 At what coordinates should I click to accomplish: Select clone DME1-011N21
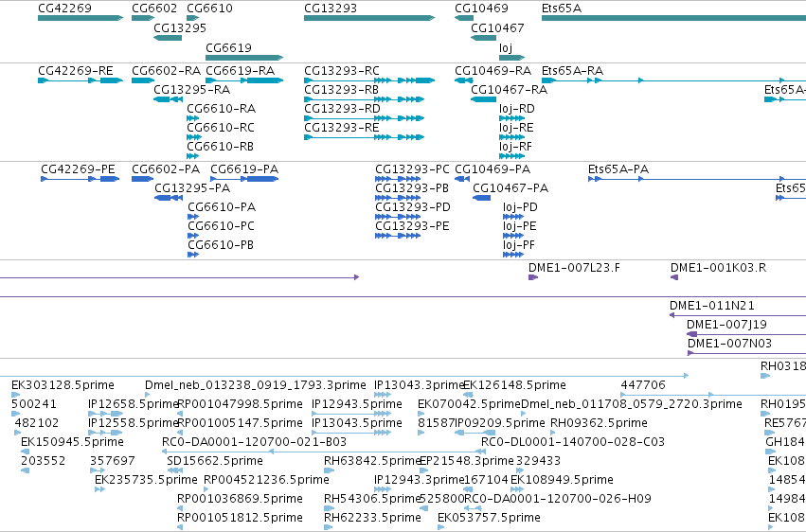tap(712, 306)
